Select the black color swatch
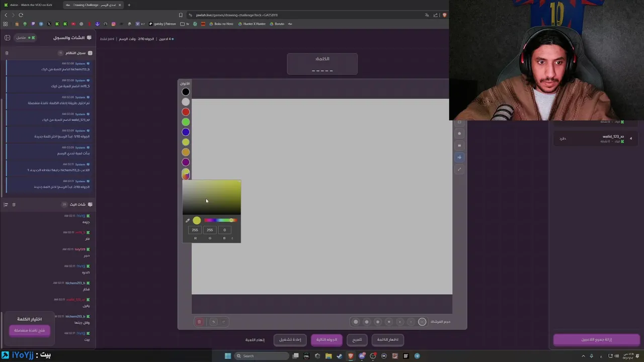The height and width of the screenshot is (362, 644). [x=186, y=92]
